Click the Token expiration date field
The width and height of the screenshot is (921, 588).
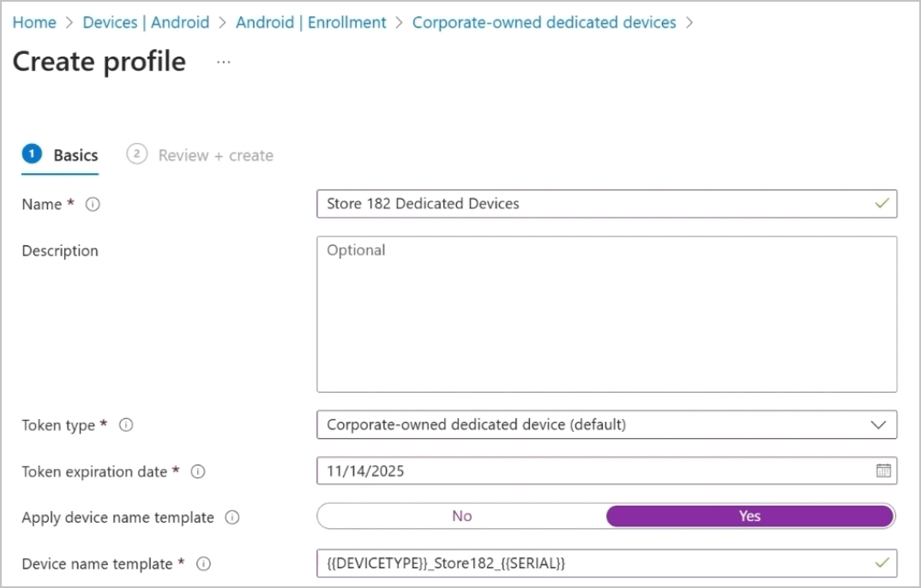click(x=515, y=471)
